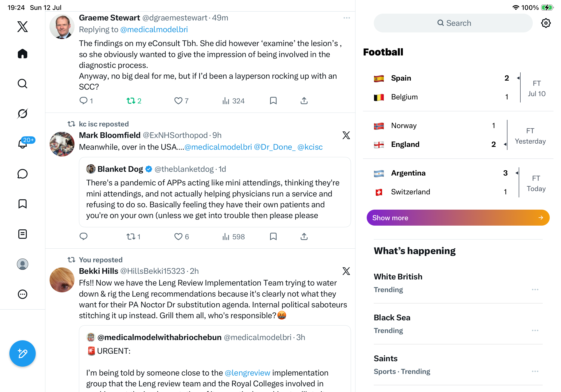Open Explore settings gear icon

545,23
